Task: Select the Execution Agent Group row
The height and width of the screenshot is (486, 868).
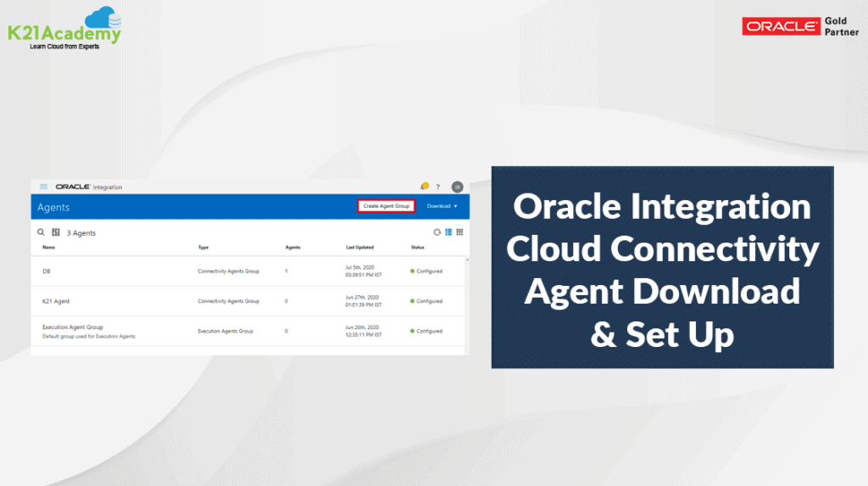Action: 248,331
